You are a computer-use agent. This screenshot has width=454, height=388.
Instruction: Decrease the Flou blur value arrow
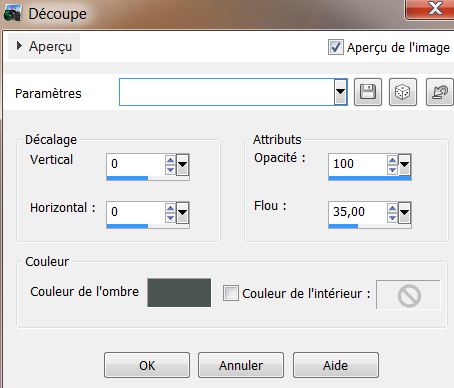[x=392, y=218]
